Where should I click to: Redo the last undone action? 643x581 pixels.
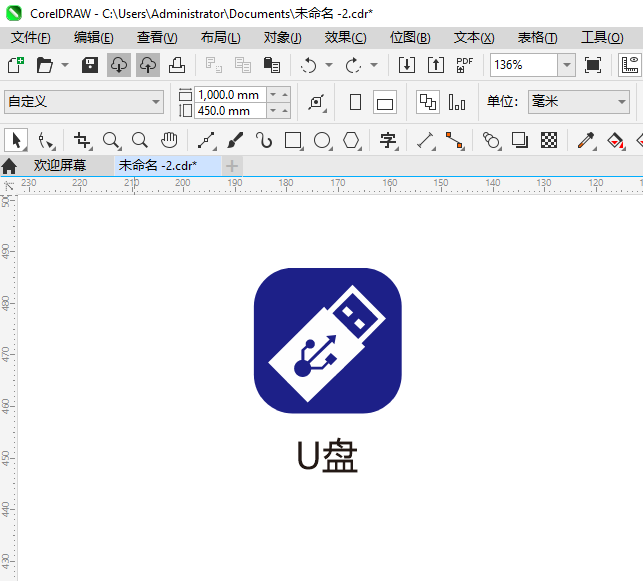pos(353,65)
